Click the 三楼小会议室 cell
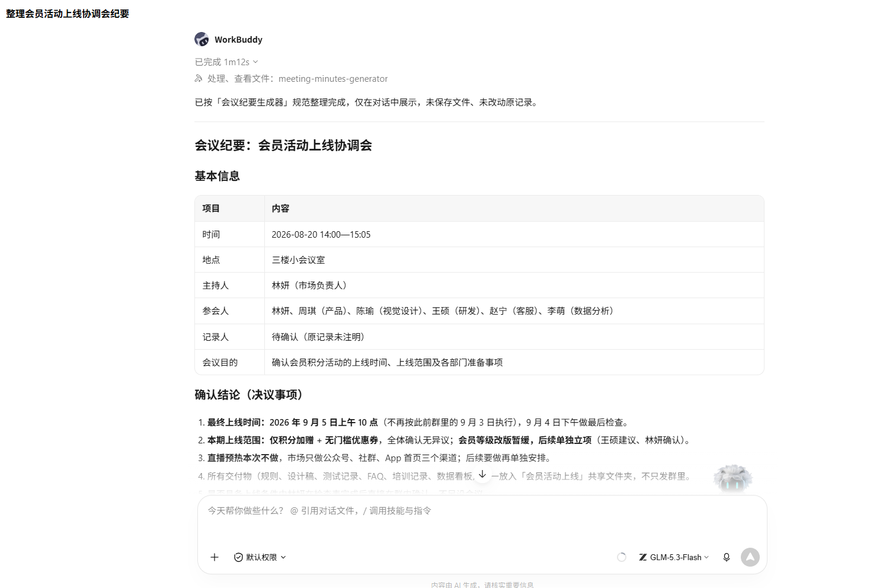This screenshot has width=886, height=588. [514, 260]
